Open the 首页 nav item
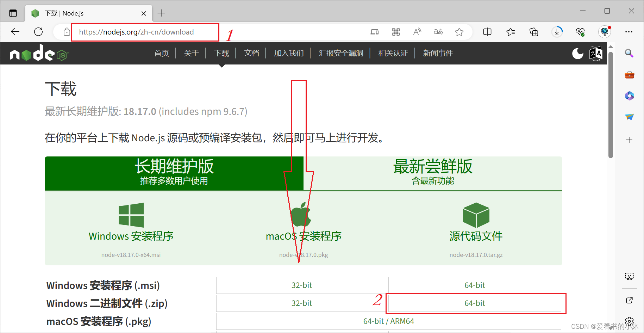Viewport: 644px width, 333px height. (x=162, y=53)
